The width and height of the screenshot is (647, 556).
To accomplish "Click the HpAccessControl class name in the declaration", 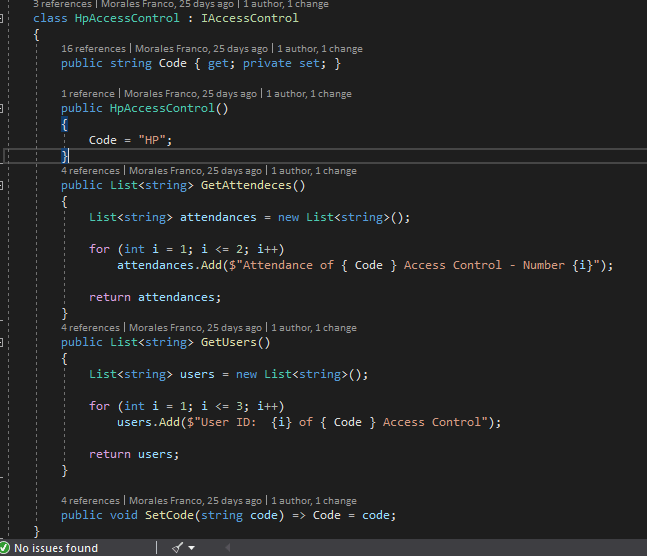I will tap(127, 18).
